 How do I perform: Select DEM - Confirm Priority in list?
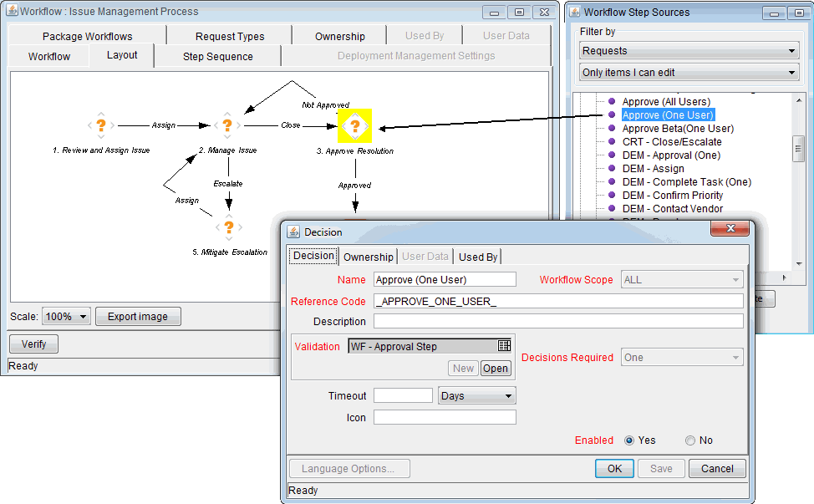pyautogui.click(x=673, y=196)
